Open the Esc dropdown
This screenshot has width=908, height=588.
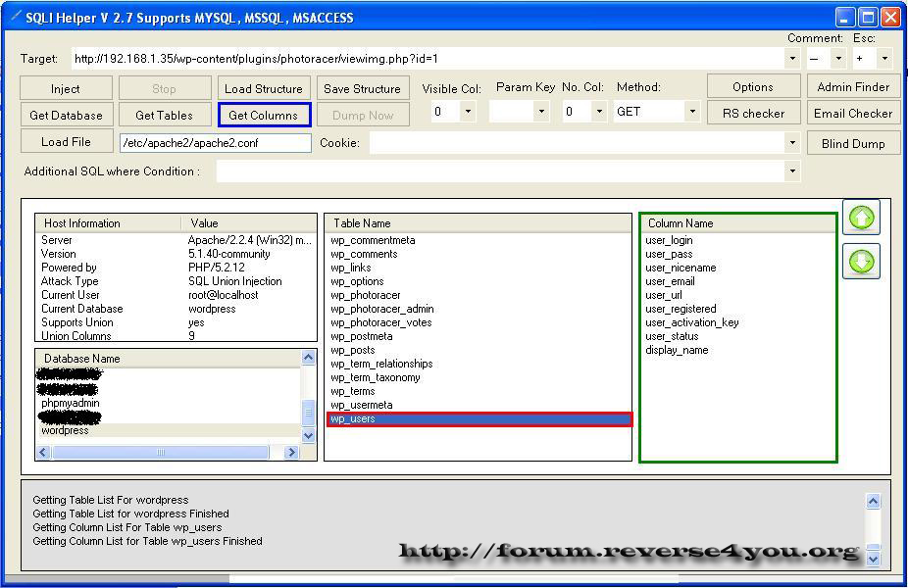(x=884, y=59)
